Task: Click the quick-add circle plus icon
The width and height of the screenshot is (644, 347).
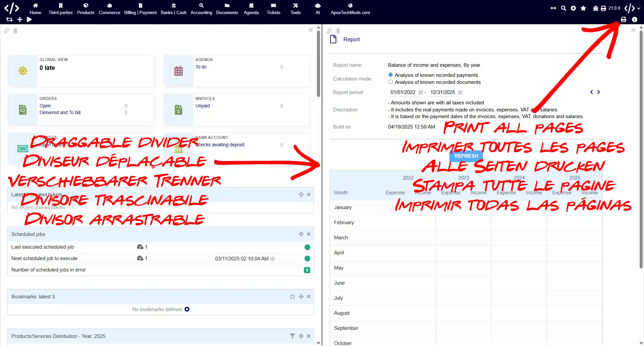Action: coord(573,8)
